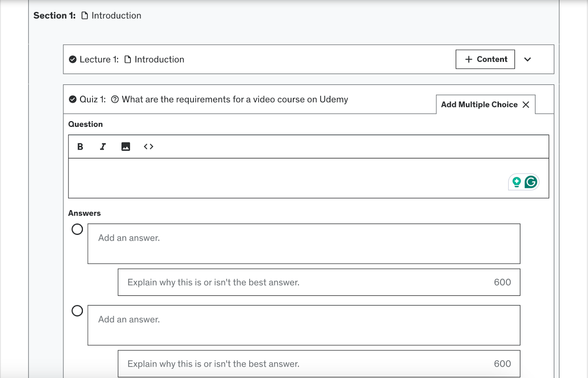
Task: Click the Content button on Lecture 1
Action: [485, 59]
